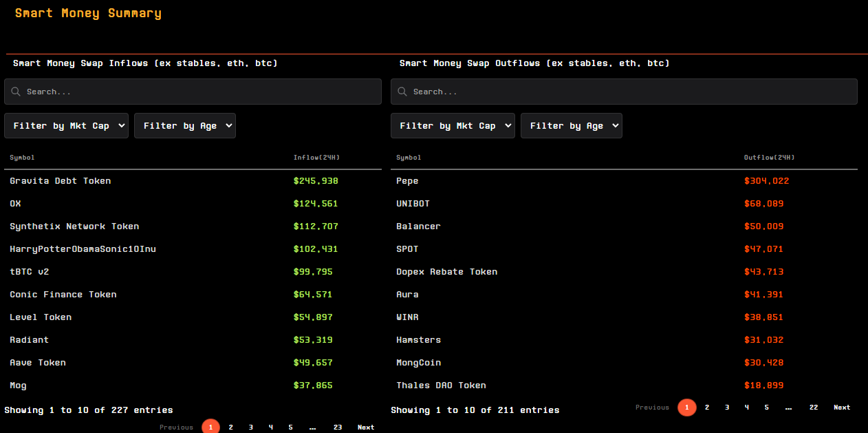Click Previous in Outflows pagination
868x433 pixels.
(652, 408)
